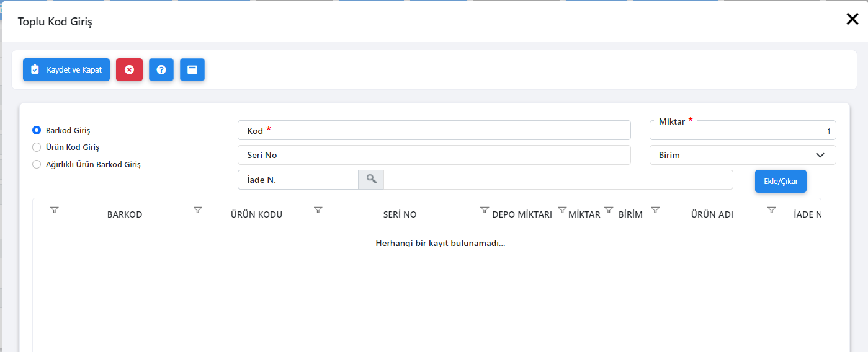Click the blue window panel icon button
This screenshot has height=352, width=868.
tap(192, 69)
